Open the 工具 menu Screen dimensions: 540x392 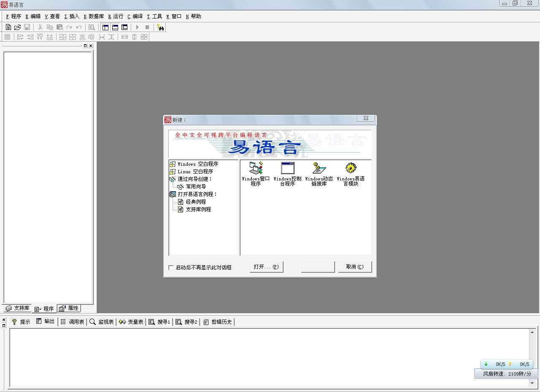pos(154,16)
